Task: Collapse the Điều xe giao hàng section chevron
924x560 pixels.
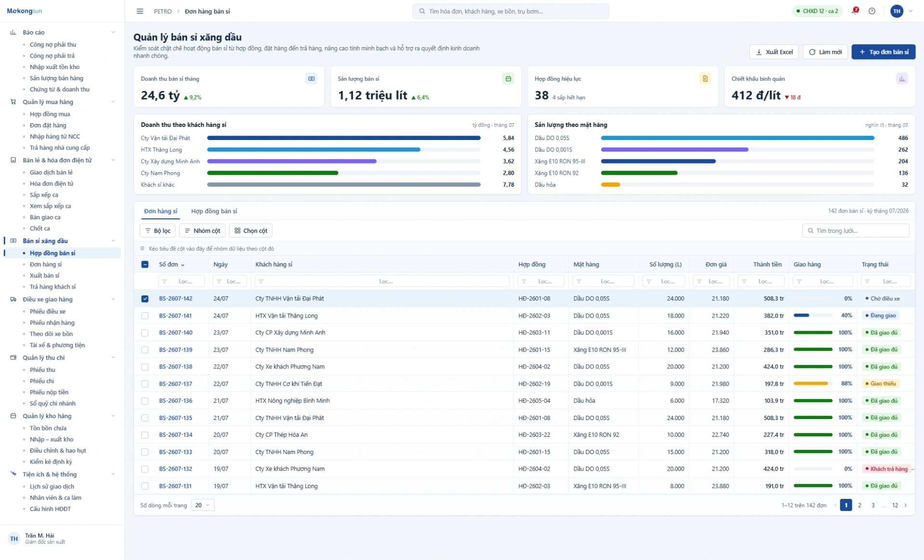Action: pyautogui.click(x=113, y=299)
